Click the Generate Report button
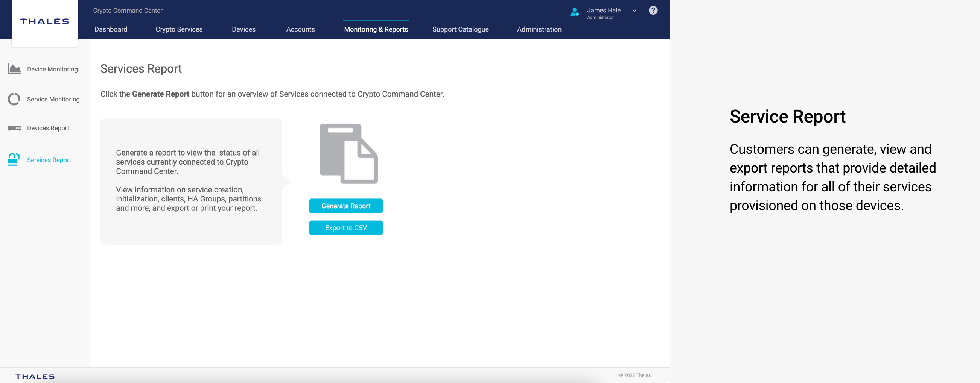 tap(346, 206)
